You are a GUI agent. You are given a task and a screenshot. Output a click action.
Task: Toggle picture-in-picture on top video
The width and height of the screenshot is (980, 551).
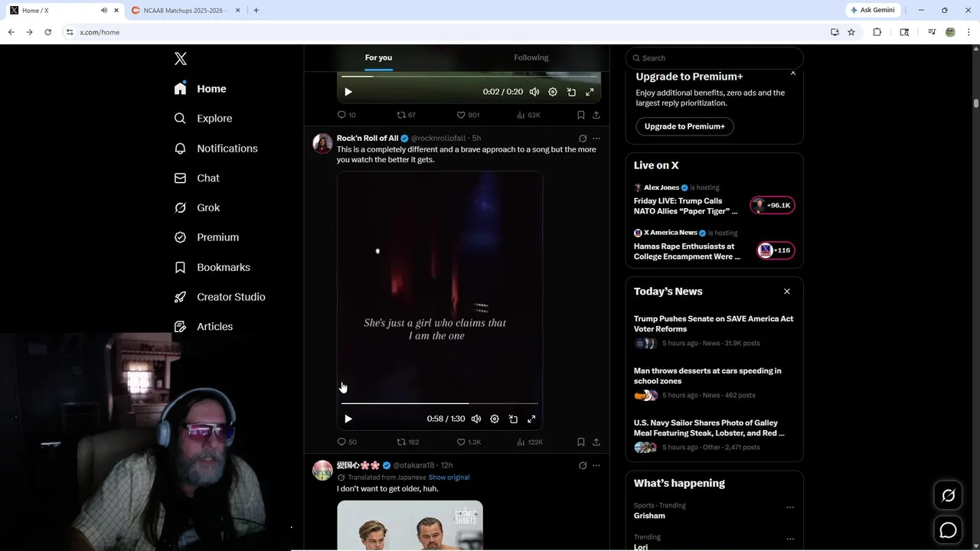571,92
